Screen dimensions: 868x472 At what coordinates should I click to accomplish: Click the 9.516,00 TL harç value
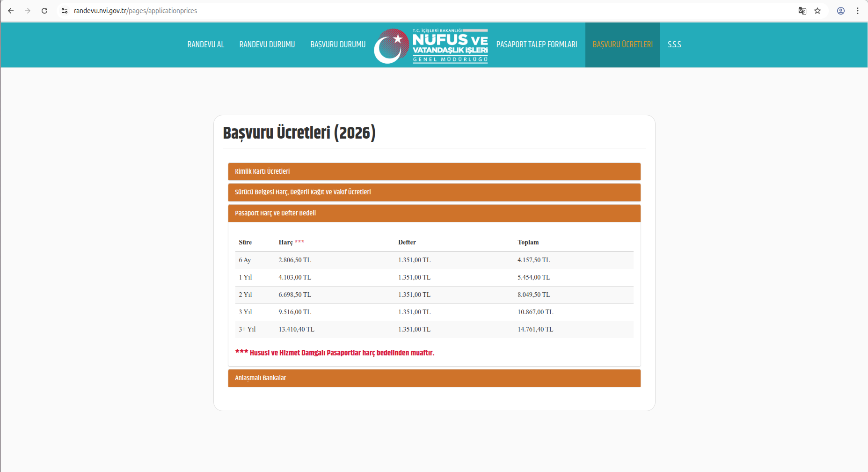[x=295, y=312]
